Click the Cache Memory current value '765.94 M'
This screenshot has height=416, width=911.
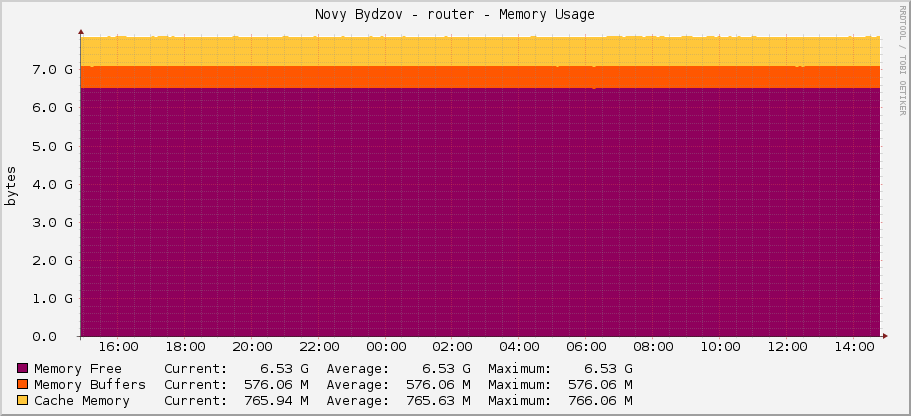pyautogui.click(x=276, y=400)
